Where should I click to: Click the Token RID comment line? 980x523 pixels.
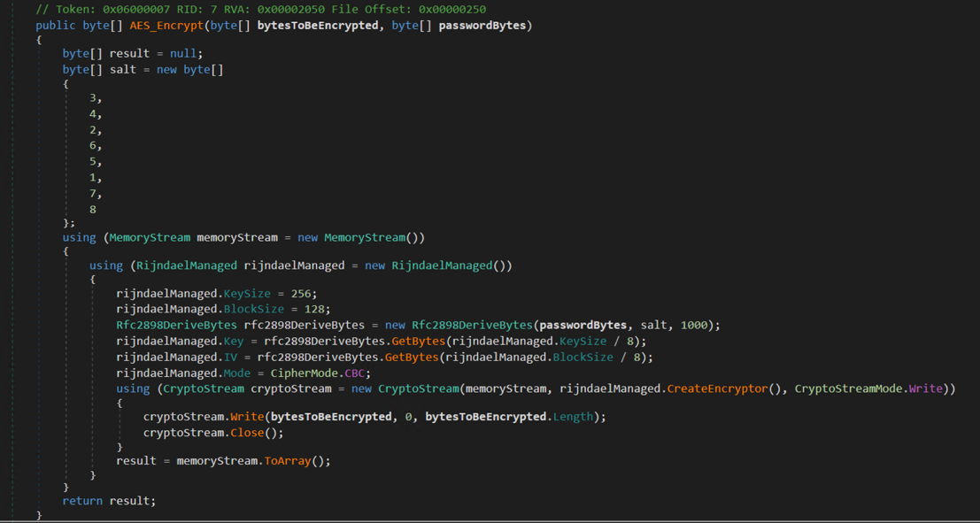[x=260, y=9]
